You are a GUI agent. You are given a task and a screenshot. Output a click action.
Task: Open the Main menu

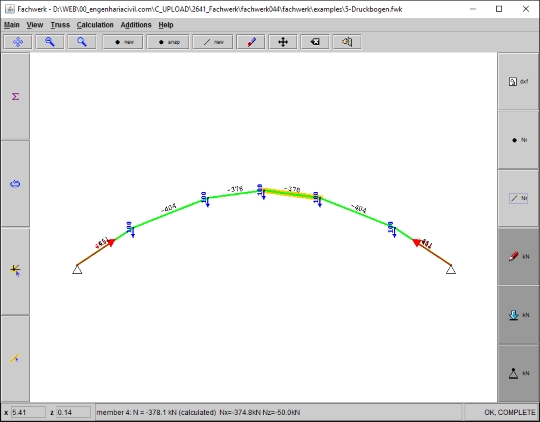coord(12,25)
